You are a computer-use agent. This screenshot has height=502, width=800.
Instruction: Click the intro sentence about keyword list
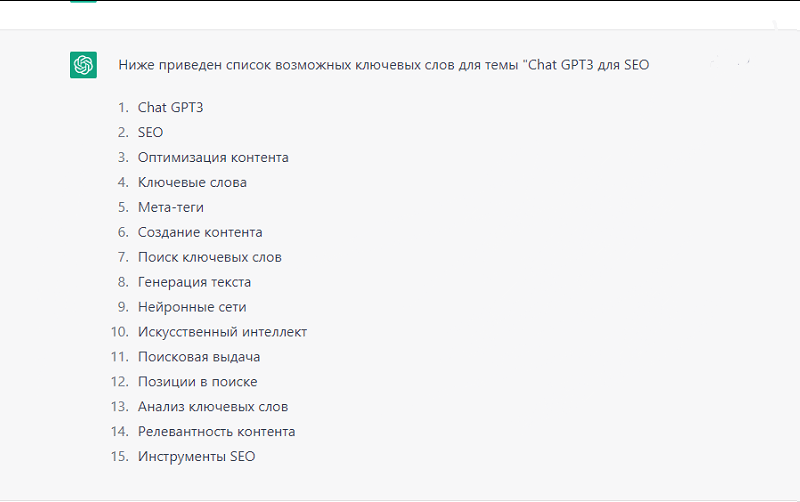coord(384,65)
